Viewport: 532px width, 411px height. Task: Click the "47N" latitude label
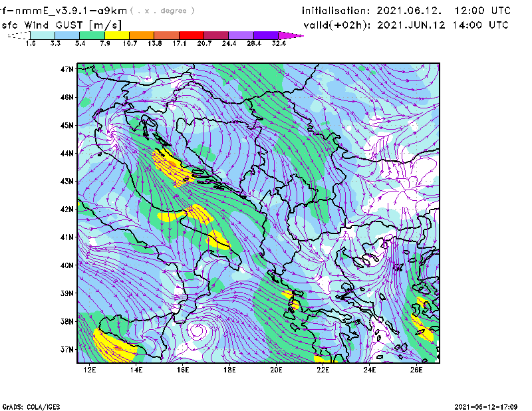pyautogui.click(x=67, y=69)
